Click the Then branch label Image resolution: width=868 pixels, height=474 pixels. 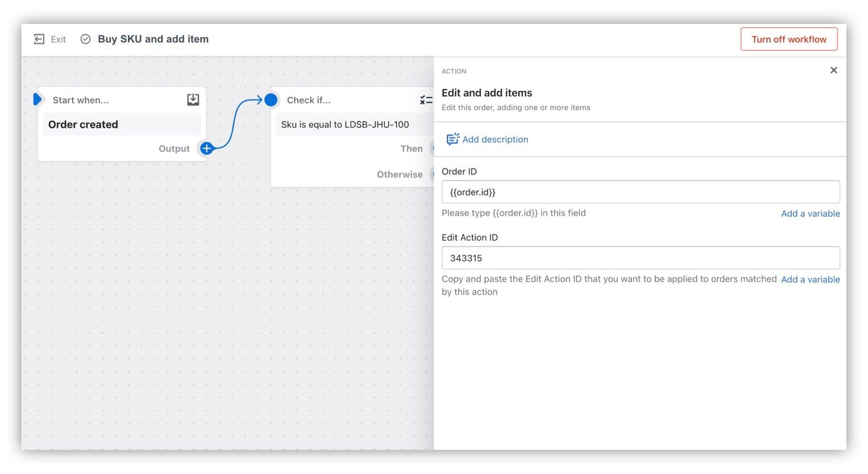coord(411,149)
